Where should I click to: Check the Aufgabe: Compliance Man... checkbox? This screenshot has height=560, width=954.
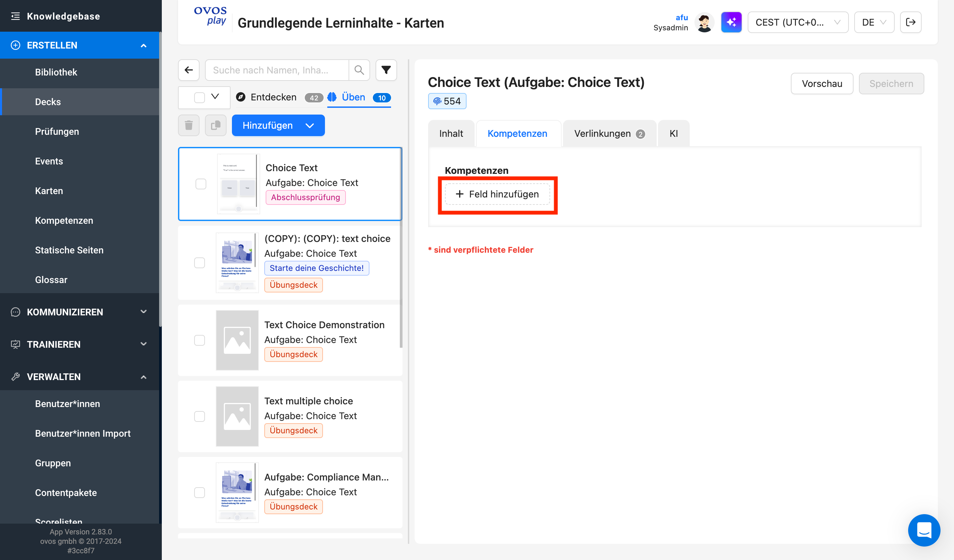[x=200, y=492]
